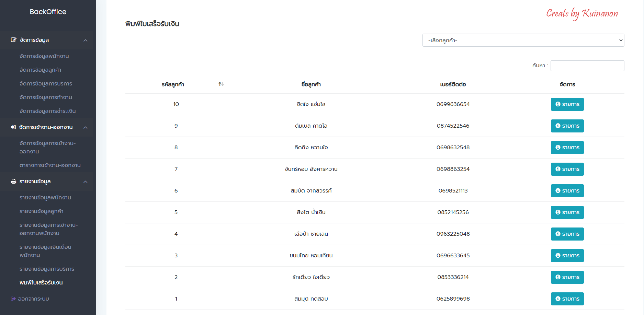Click info icon in customer 5's รายการ button

(558, 212)
